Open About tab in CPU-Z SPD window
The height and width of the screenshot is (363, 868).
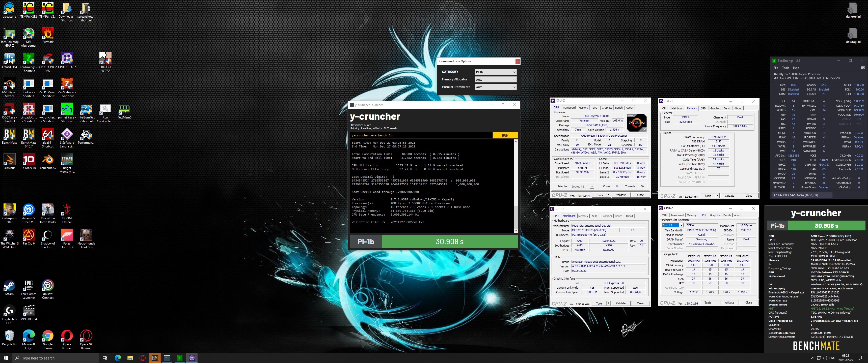point(738,215)
